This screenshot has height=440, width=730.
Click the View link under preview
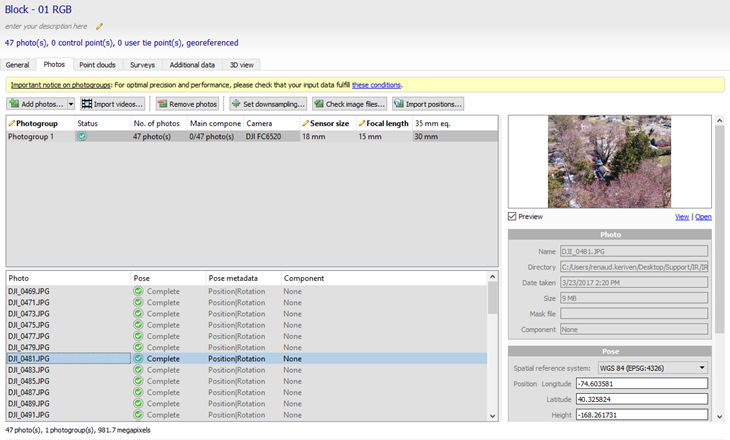(681, 216)
